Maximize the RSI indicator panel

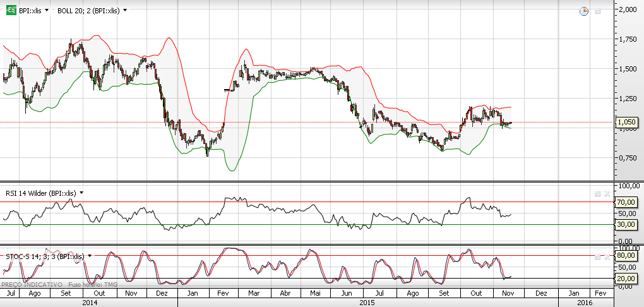(597, 193)
